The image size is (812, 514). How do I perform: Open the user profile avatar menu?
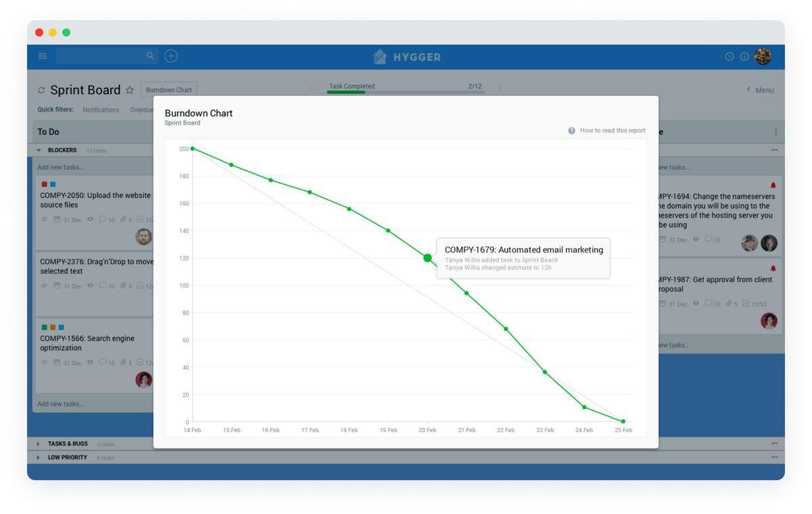(x=763, y=57)
